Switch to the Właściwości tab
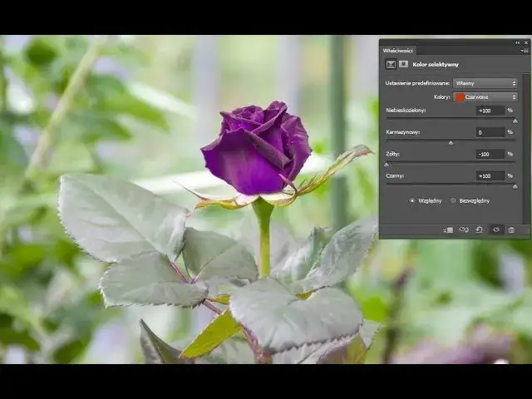This screenshot has width=532, height=399. (398, 51)
